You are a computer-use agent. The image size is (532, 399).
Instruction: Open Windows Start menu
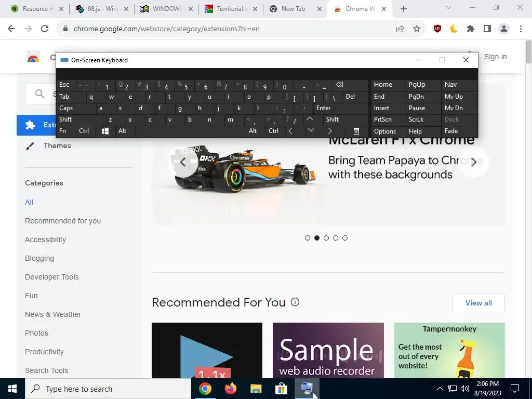pos(12,389)
